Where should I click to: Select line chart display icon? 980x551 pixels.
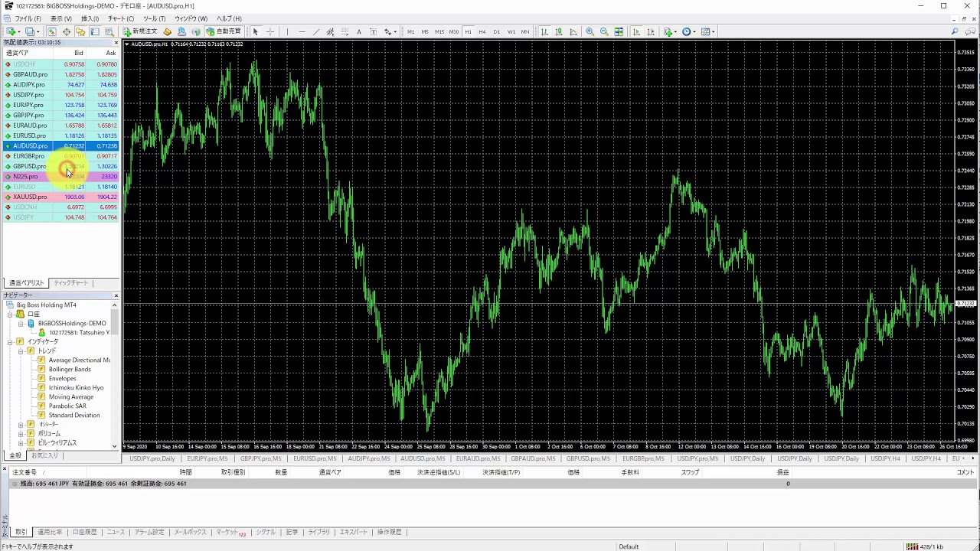point(573,31)
